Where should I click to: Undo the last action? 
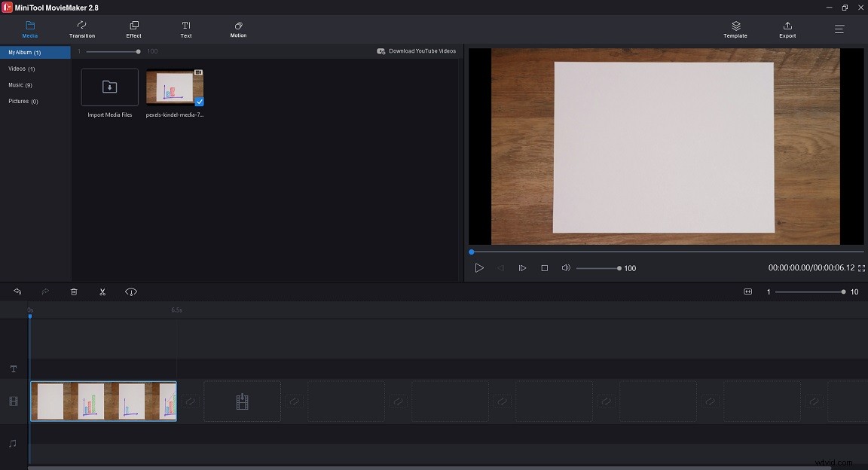coord(17,291)
